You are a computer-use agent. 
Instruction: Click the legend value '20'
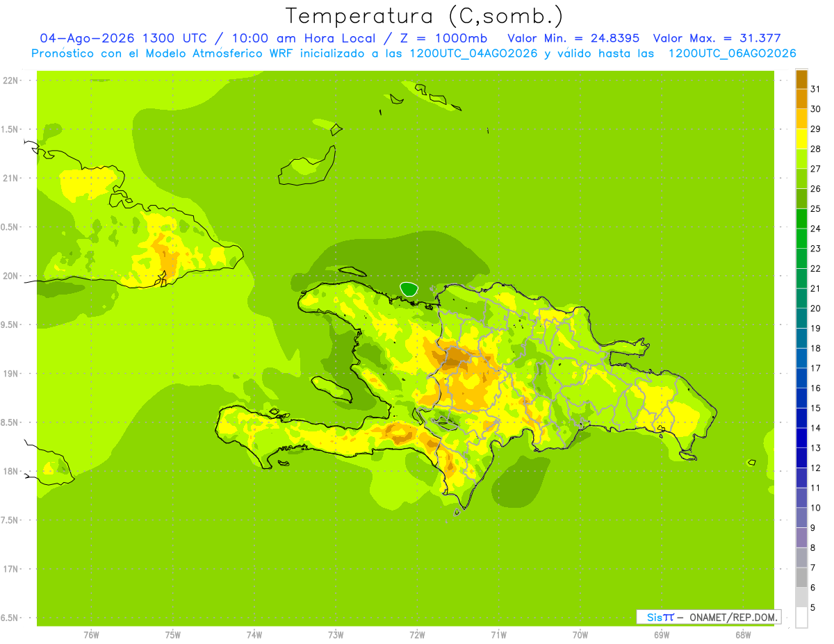[815, 308]
